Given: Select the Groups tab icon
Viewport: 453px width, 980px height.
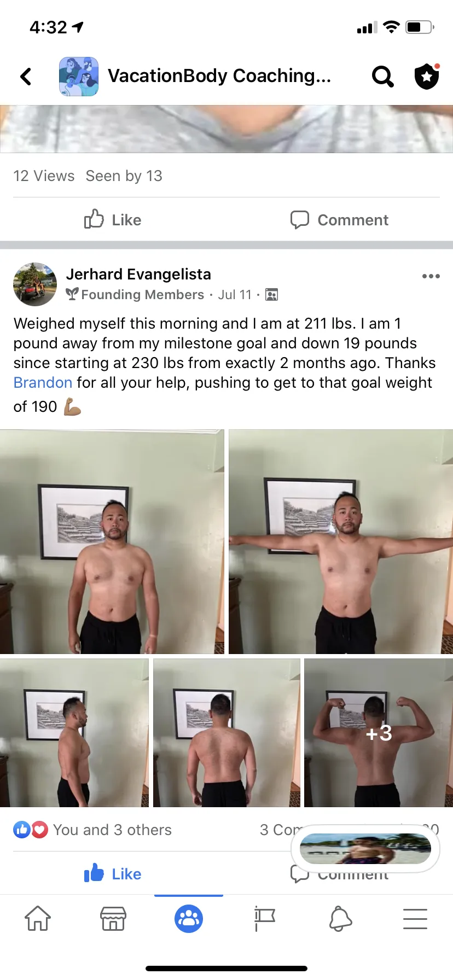Looking at the screenshot, I should point(189,919).
